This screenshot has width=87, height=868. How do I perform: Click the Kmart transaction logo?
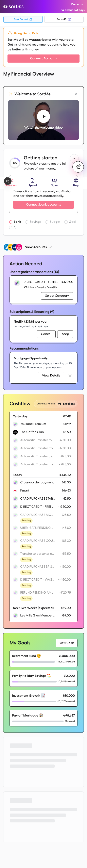(15, 490)
